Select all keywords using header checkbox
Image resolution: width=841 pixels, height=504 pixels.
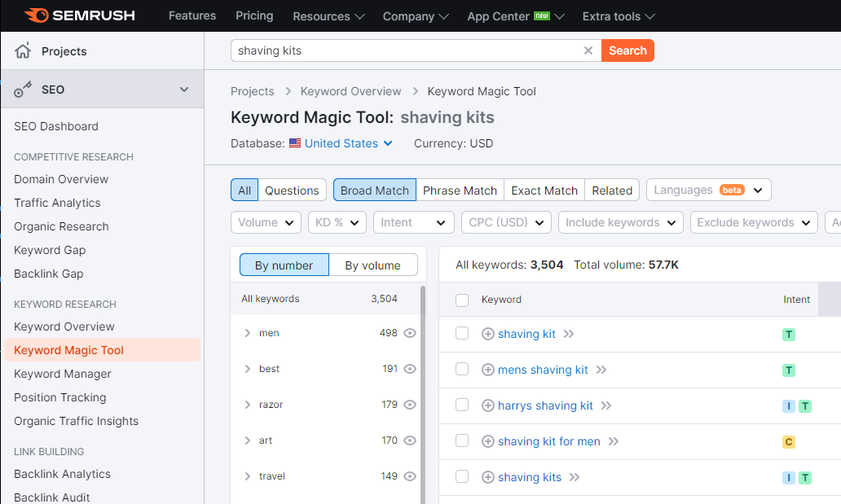[x=462, y=300]
